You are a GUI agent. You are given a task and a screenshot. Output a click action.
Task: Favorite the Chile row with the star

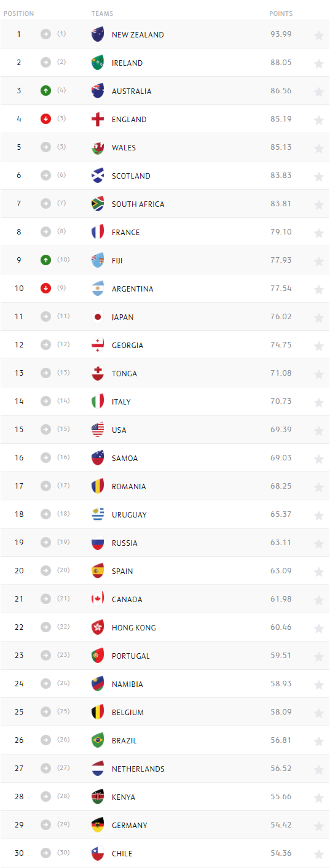click(318, 854)
